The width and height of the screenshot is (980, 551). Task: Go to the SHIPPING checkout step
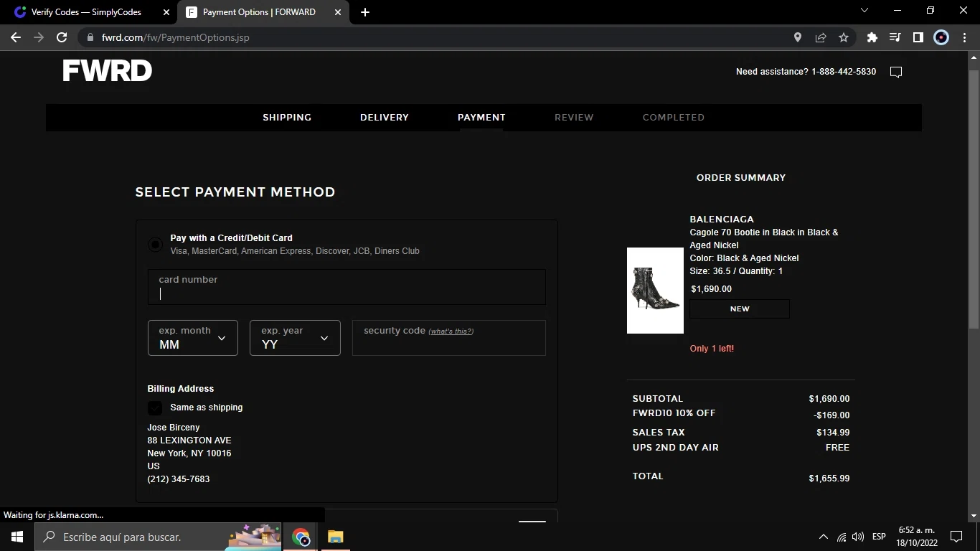287,118
